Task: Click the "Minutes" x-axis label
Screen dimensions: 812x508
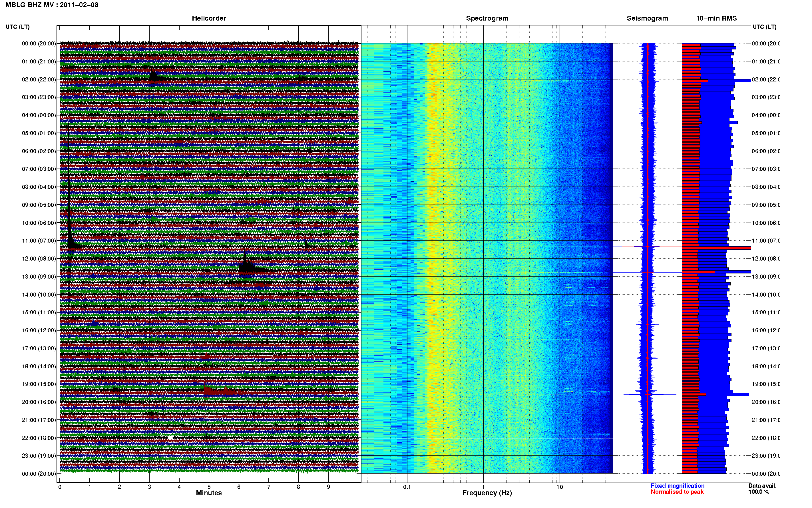Action: tap(209, 493)
